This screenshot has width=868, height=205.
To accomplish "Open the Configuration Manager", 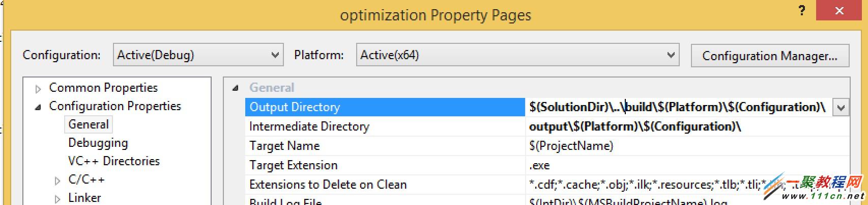I will click(x=769, y=56).
